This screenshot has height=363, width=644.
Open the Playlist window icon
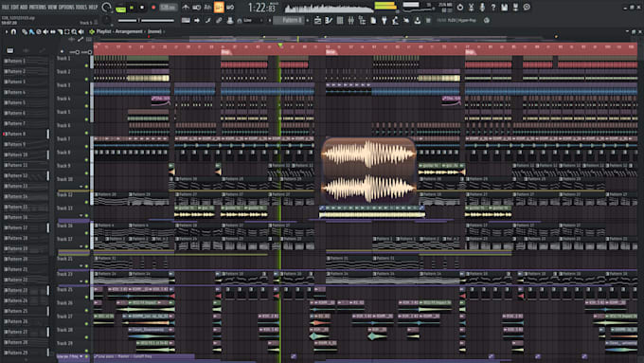pyautogui.click(x=317, y=20)
